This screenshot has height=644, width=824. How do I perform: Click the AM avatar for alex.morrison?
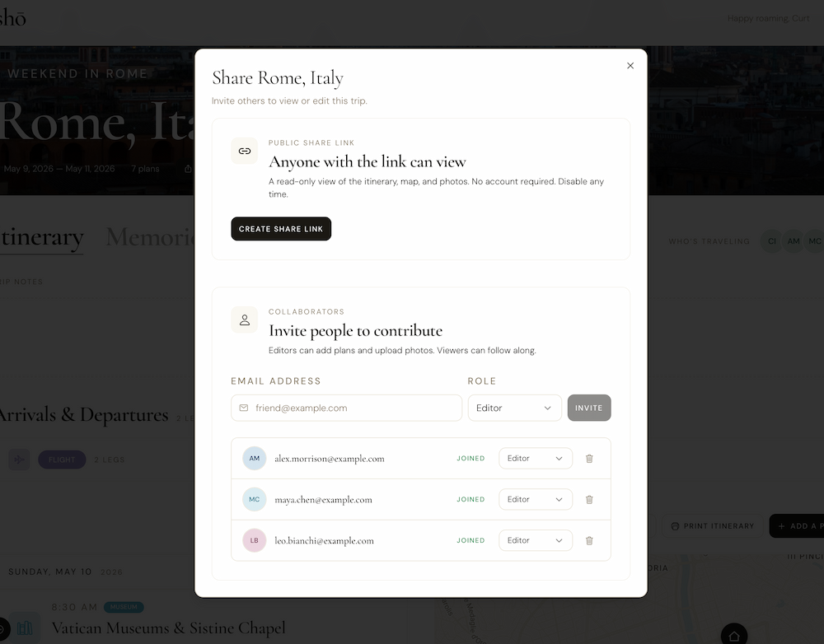click(x=255, y=459)
